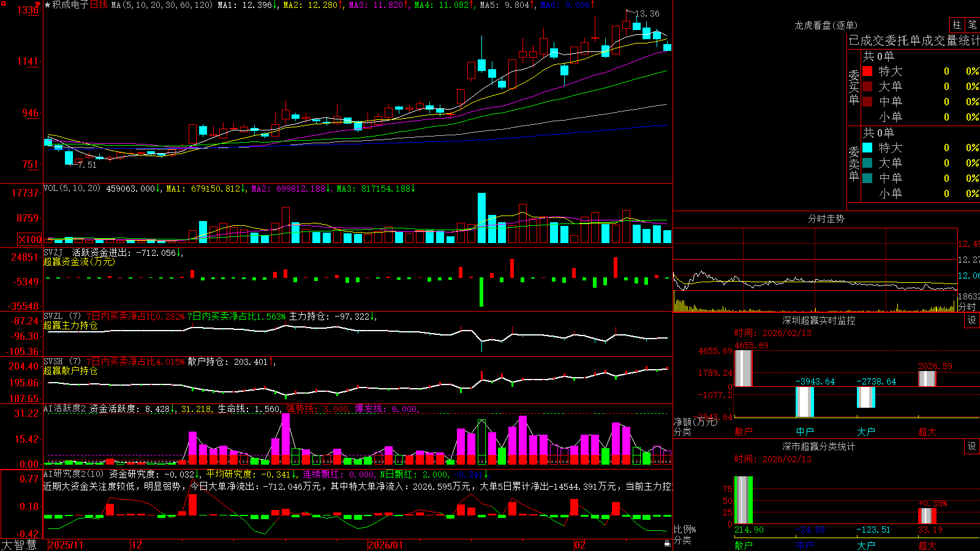Click the tall green bar in SVZJ chart
This screenshot has height=551, width=980.
tap(481, 292)
